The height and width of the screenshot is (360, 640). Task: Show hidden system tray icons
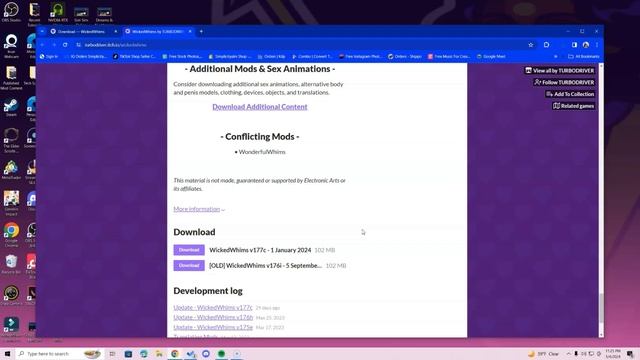[x=569, y=353]
